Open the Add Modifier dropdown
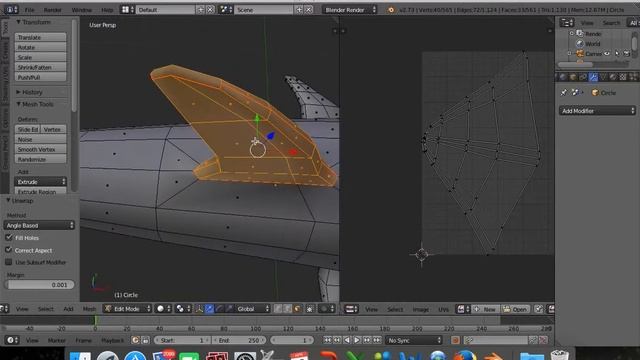The image size is (640, 360). click(597, 111)
